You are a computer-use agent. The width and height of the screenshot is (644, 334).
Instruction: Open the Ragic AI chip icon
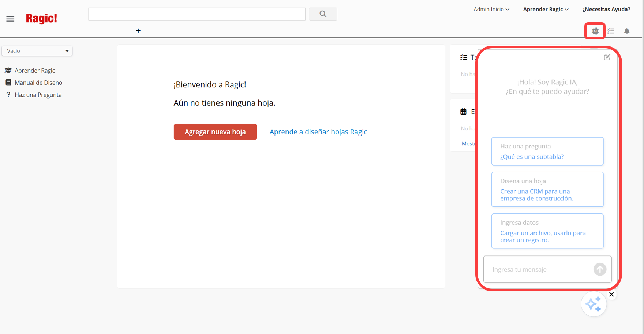tap(595, 31)
